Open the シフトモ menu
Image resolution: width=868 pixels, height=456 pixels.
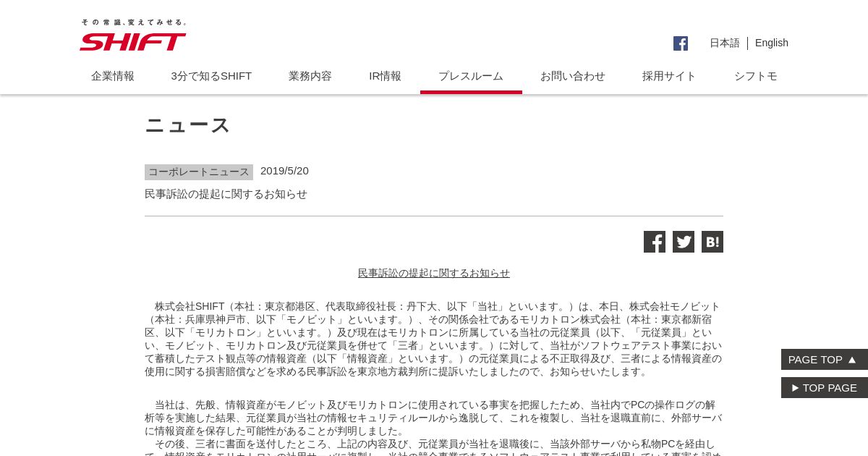[x=756, y=76]
